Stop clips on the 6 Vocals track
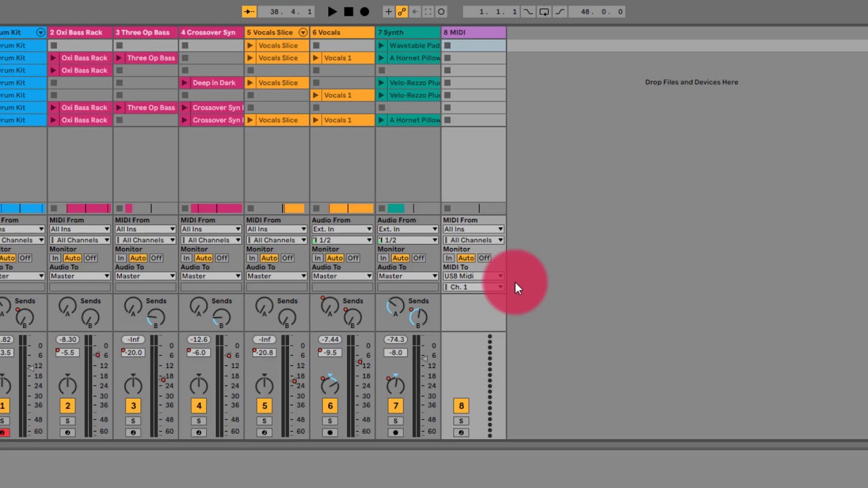This screenshot has height=488, width=868. [x=316, y=209]
